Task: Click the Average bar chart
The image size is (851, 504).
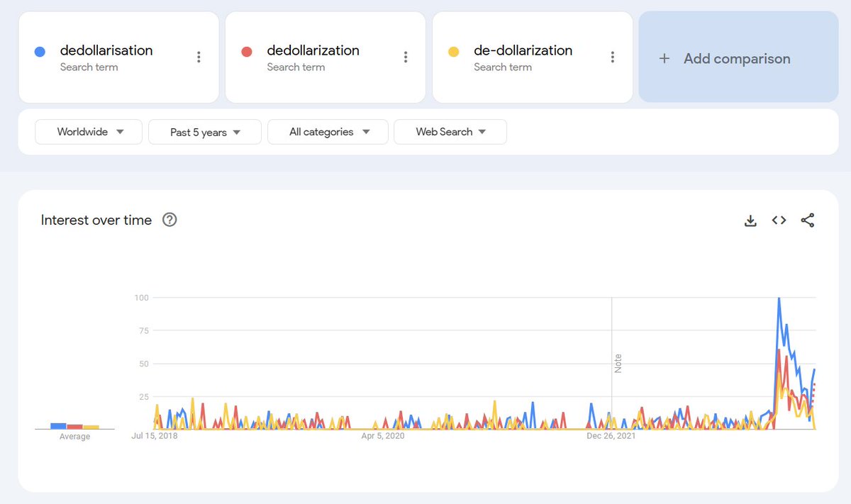Action: point(74,425)
